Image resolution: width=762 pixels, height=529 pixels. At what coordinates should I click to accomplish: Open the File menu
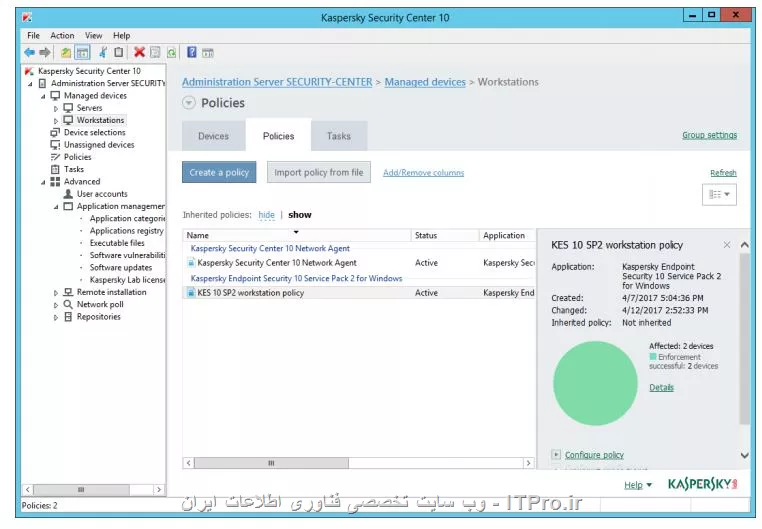click(34, 35)
